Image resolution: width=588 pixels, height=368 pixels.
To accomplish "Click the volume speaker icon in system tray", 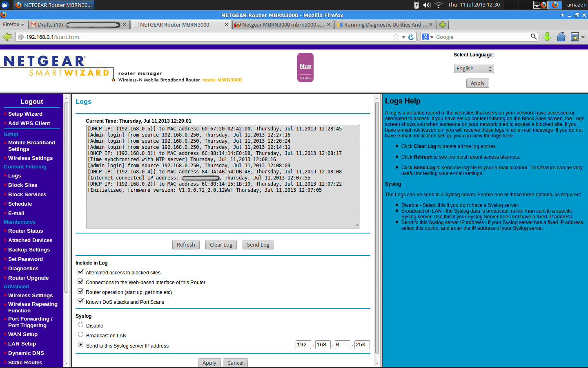I will (x=427, y=5).
